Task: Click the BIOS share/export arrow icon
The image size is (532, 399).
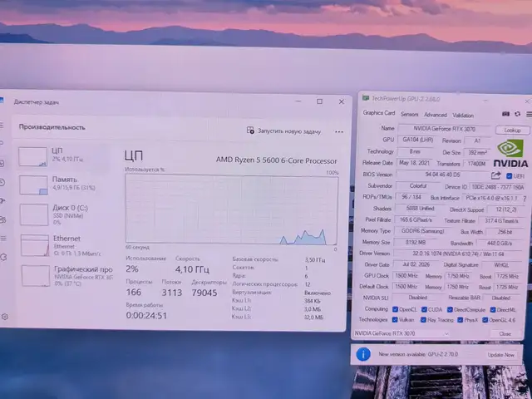Action: click(x=495, y=175)
